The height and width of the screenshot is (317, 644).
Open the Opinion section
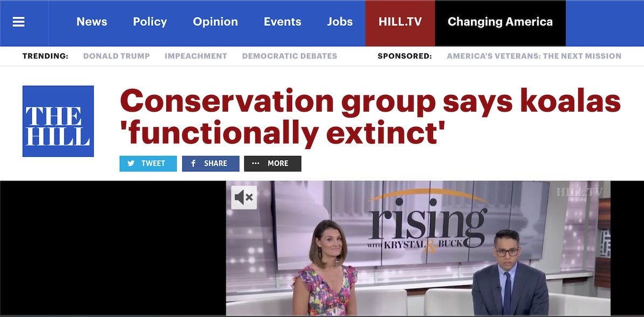(215, 22)
